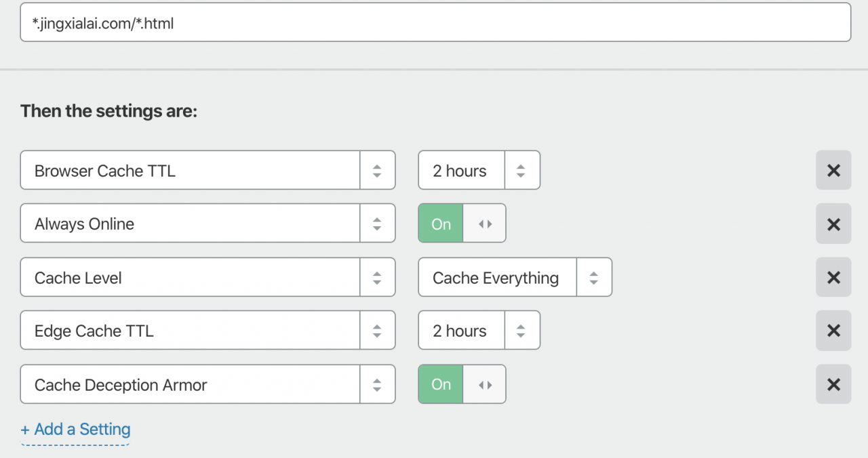Toggle the Always Online switch arrows
Viewport: 868px width, 458px height.
click(x=485, y=224)
